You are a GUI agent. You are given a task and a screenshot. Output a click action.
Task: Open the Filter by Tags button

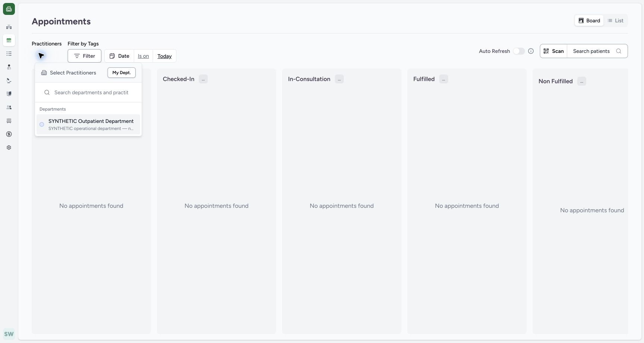[x=85, y=56]
